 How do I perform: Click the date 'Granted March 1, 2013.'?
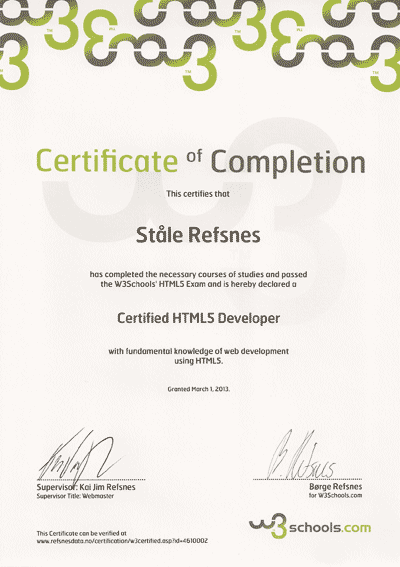pos(199,389)
